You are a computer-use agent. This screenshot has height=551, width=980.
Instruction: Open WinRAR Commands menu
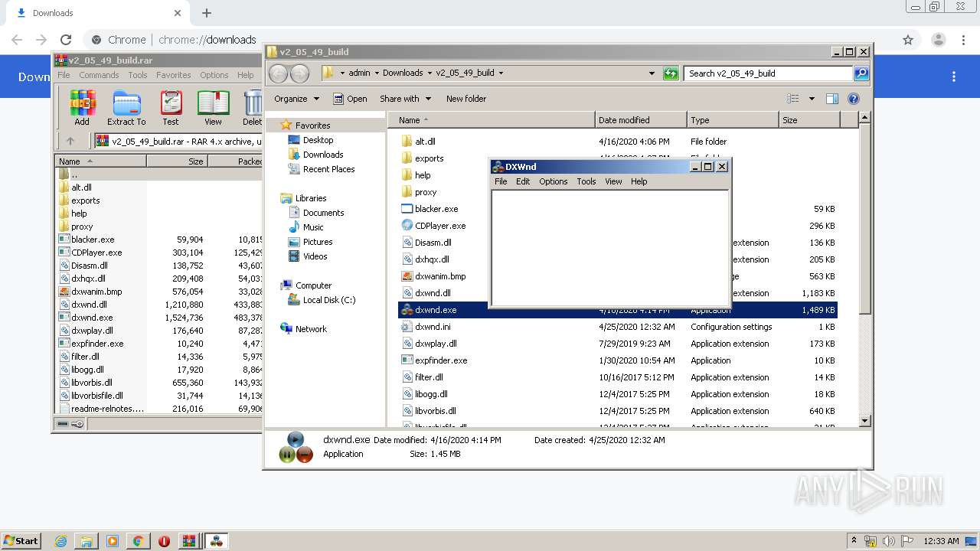99,75
